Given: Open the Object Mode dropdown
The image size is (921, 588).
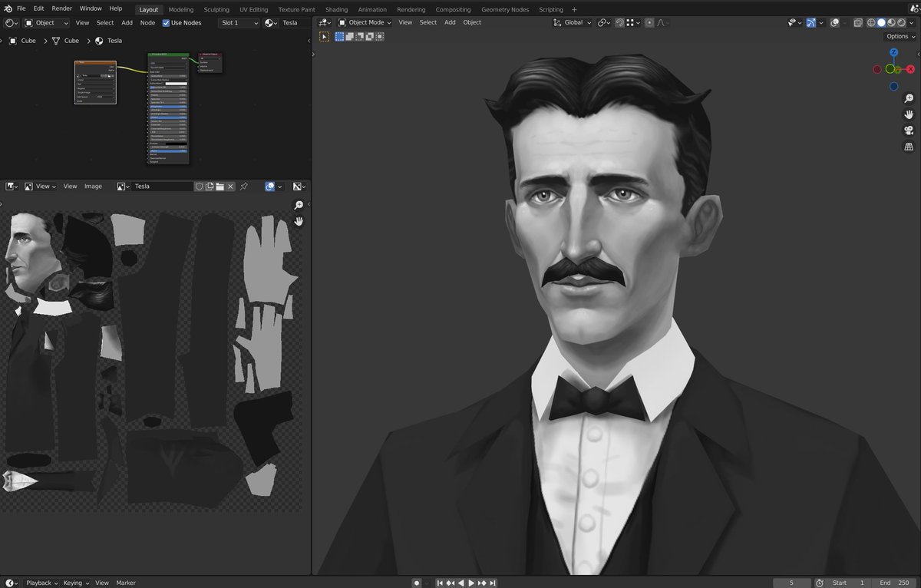Looking at the screenshot, I should click(365, 22).
